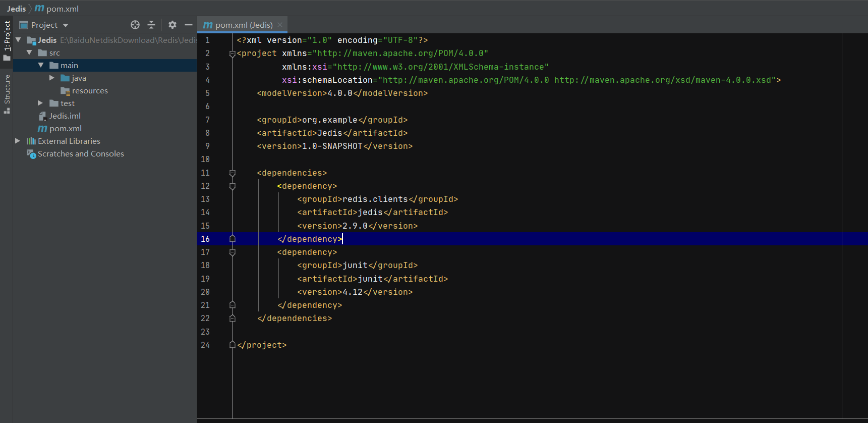Screen dimensions: 868x423
Task: Toggle the 1: Project side tab
Action: click(7, 41)
